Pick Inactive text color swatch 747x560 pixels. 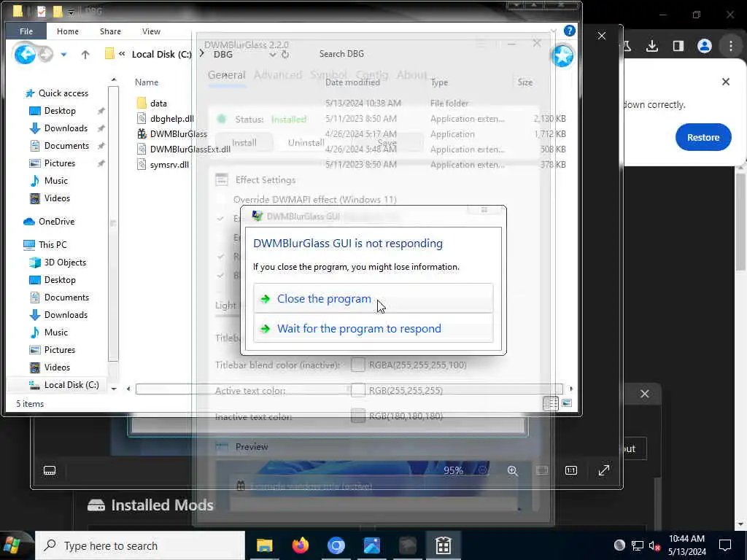(x=357, y=416)
